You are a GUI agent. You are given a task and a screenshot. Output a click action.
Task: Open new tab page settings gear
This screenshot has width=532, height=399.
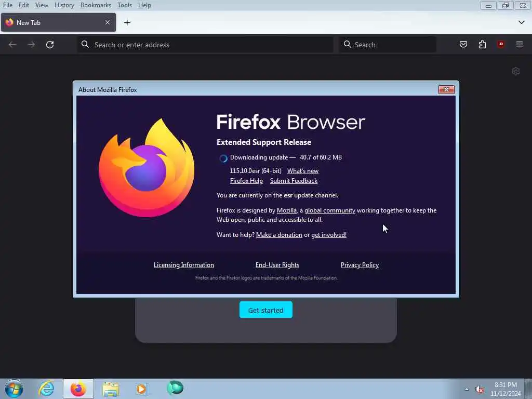pos(516,71)
